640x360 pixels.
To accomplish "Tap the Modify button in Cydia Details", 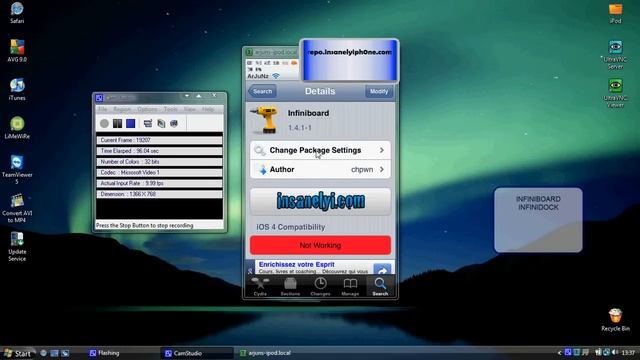I will tap(379, 91).
